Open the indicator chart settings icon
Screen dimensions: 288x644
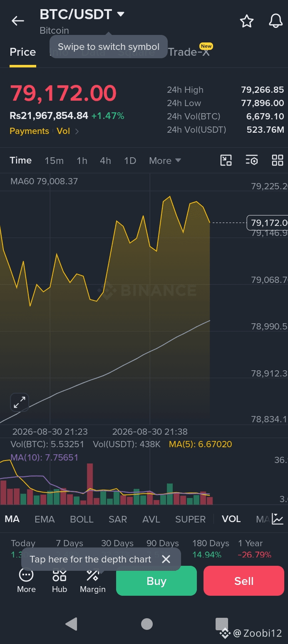(x=278, y=519)
